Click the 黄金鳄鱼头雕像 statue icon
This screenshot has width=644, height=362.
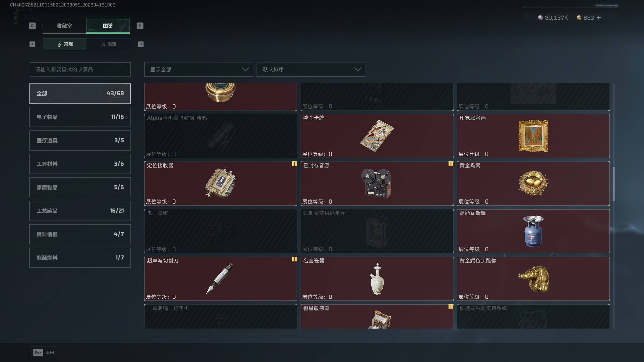click(534, 279)
